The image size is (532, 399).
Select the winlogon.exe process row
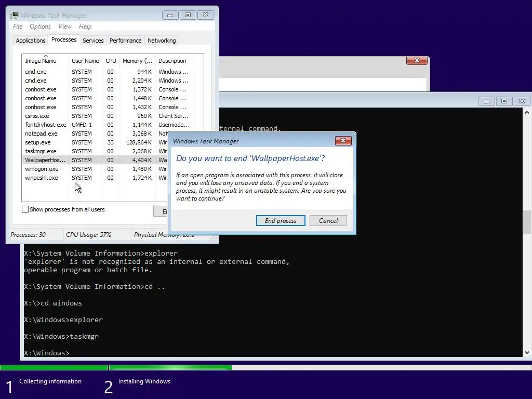pos(95,169)
